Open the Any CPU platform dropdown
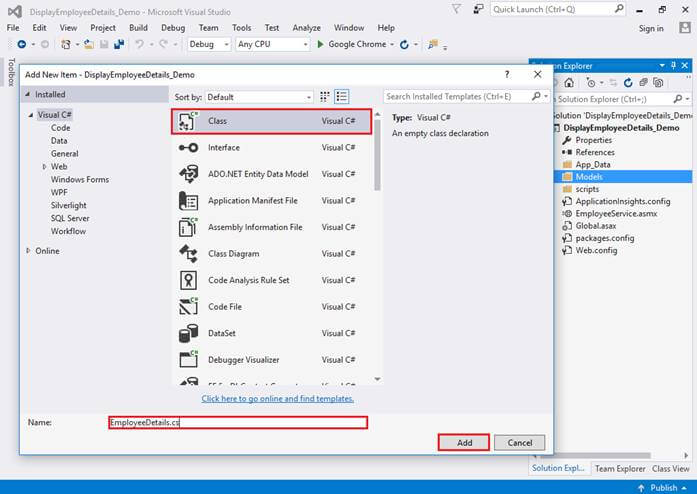This screenshot has height=494, width=697. tap(272, 44)
